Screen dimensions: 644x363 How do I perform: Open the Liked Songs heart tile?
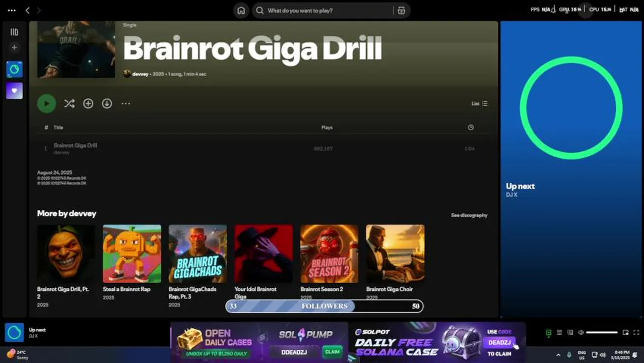[14, 91]
